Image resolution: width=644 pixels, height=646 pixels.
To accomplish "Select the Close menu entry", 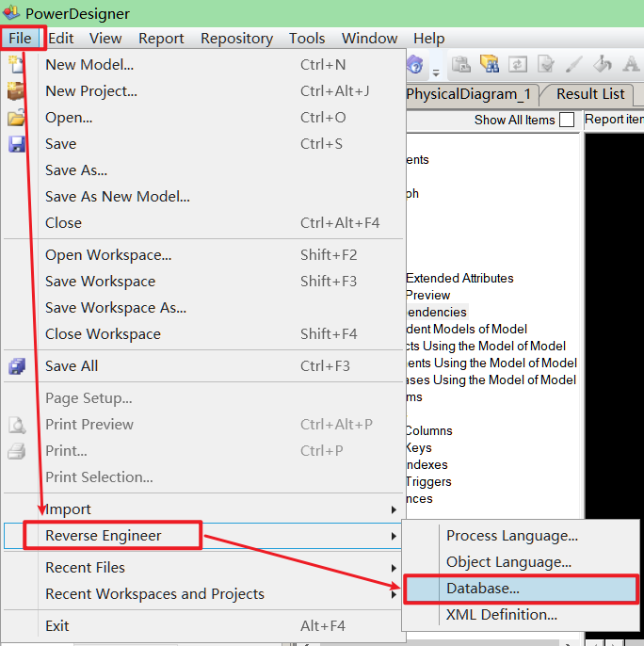I will click(203, 223).
